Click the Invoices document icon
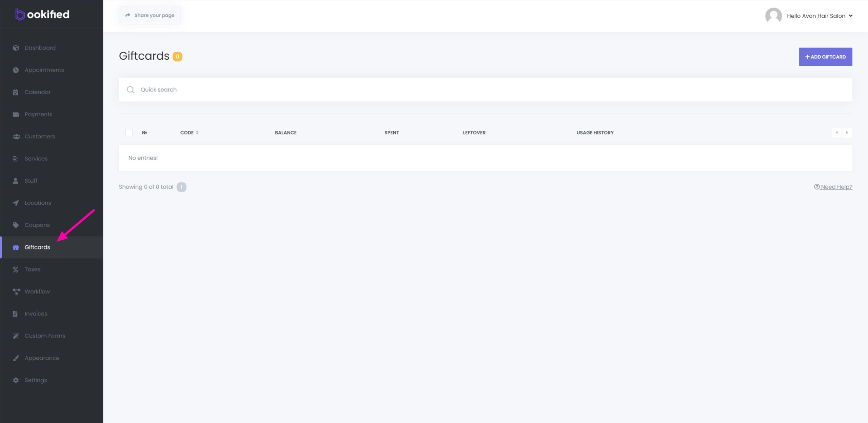868x423 pixels. coord(15,314)
